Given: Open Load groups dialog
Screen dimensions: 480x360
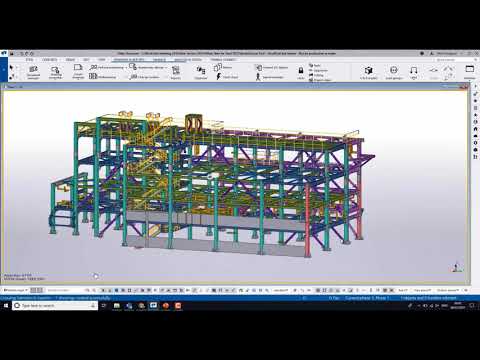Looking at the screenshot, I should point(394,72).
